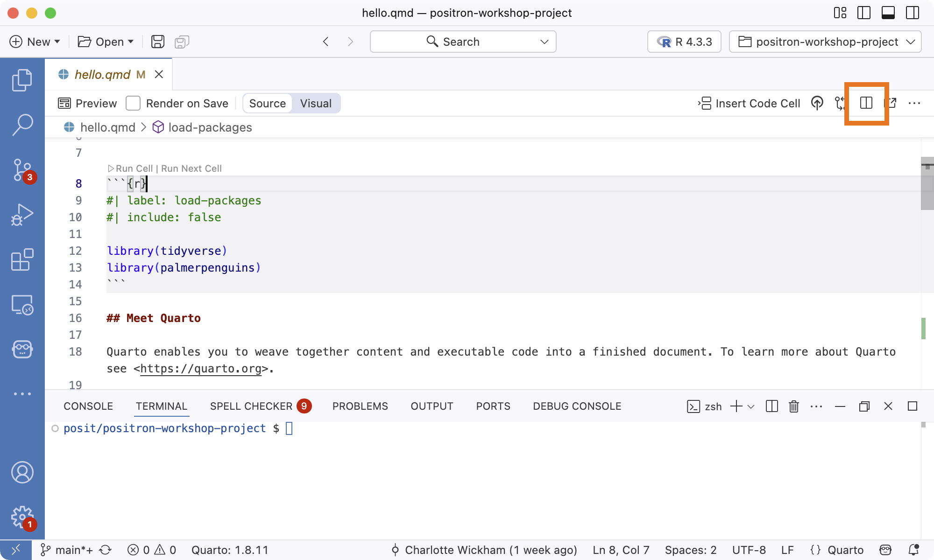Click the Save file icon
This screenshot has height=560, width=934.
click(158, 42)
